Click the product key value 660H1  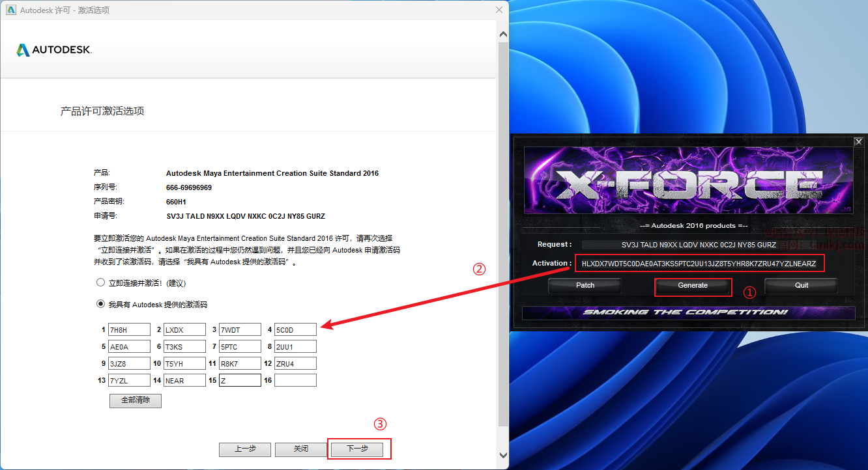click(x=176, y=202)
